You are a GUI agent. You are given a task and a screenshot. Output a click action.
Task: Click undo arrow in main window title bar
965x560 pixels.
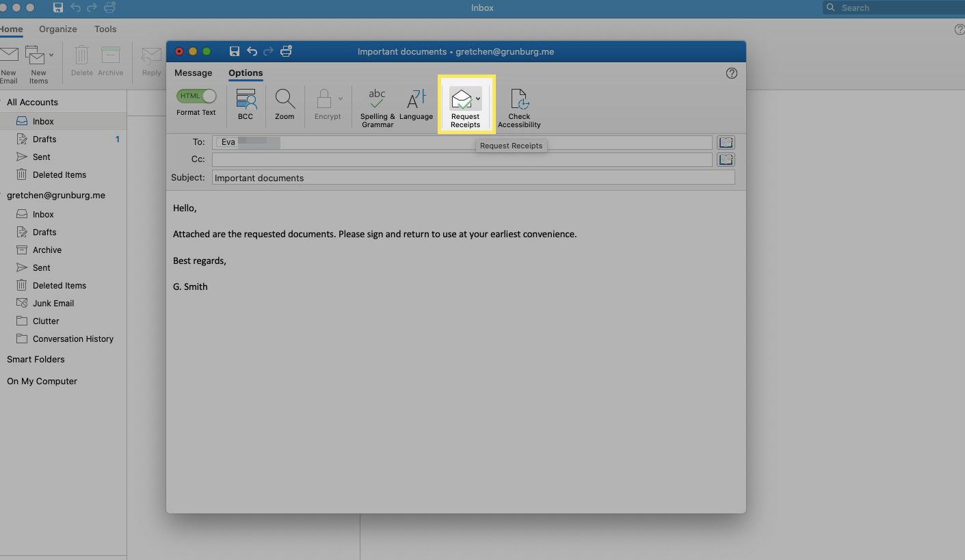click(75, 8)
